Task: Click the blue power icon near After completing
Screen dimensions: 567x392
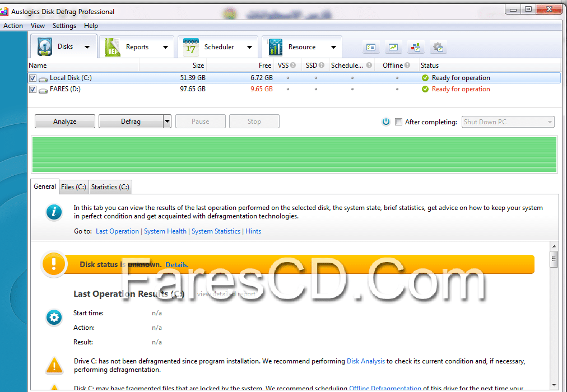Action: [386, 122]
